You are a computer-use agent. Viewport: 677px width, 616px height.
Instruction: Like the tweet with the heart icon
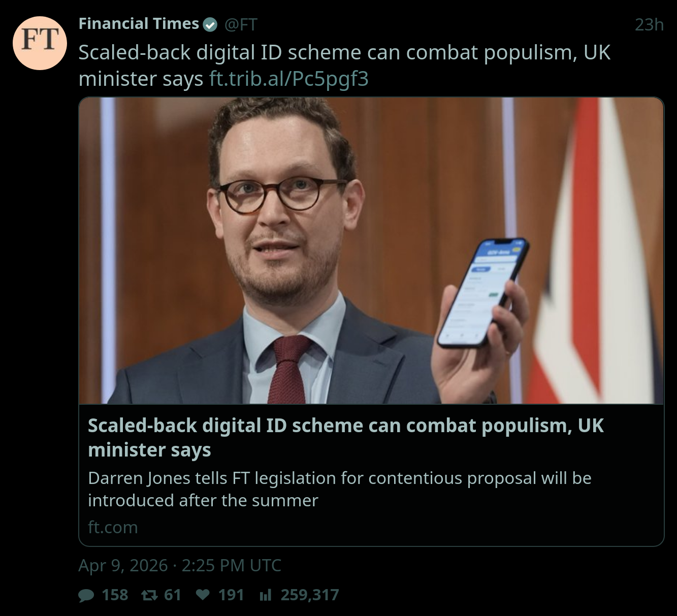tap(203, 595)
